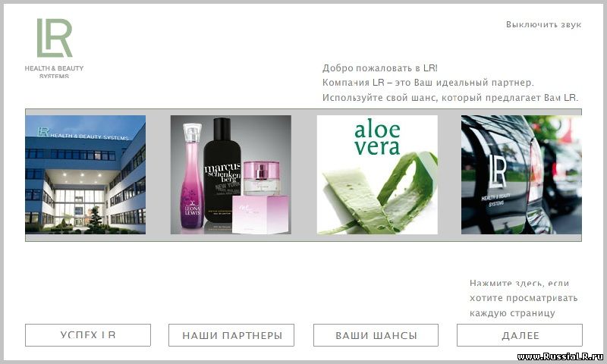The image size is (607, 364).
Task: Select the aloe vera image tile
Action: [377, 174]
